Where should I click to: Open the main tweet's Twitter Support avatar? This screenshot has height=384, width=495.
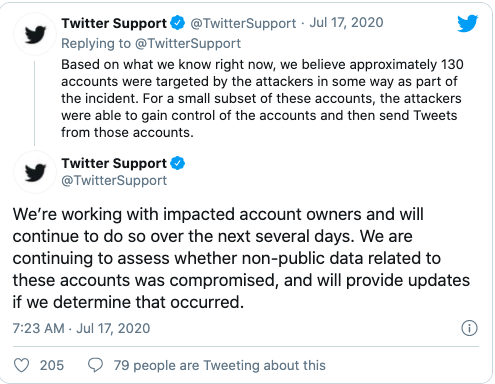(x=35, y=172)
